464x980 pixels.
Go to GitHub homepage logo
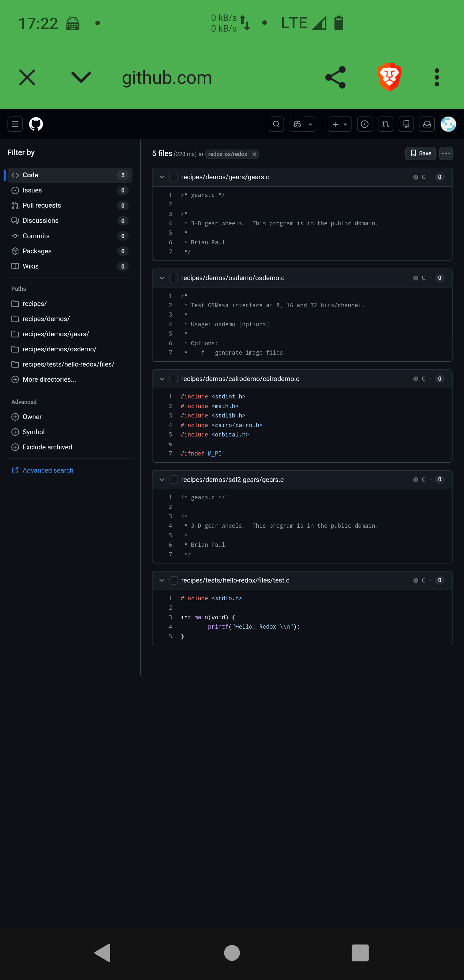[x=36, y=124]
